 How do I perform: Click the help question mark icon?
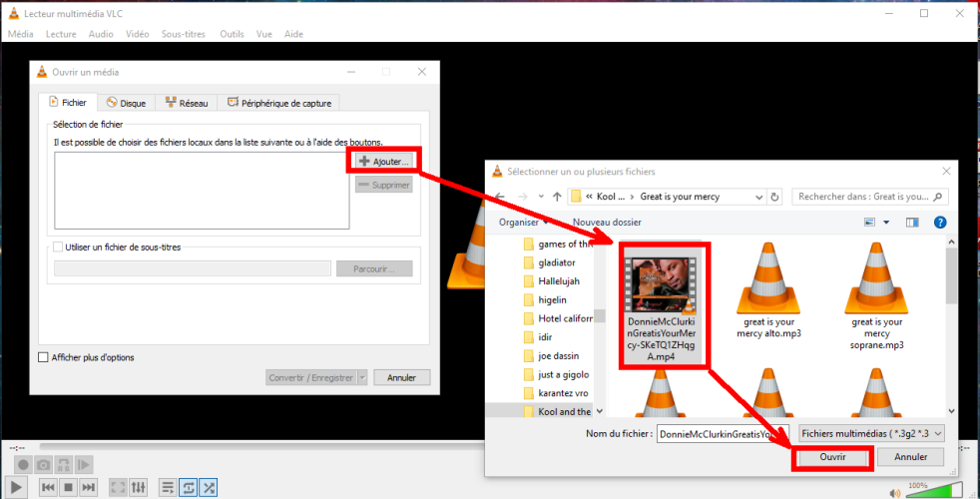click(940, 222)
